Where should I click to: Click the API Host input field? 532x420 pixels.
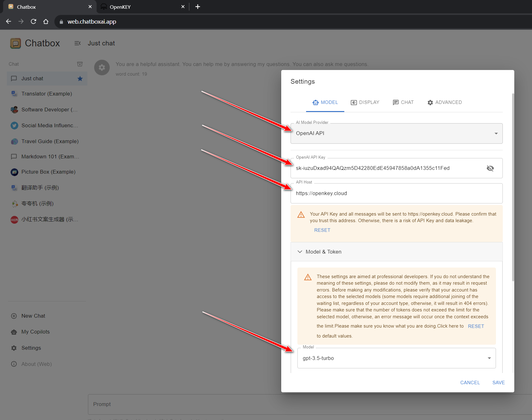tap(396, 194)
